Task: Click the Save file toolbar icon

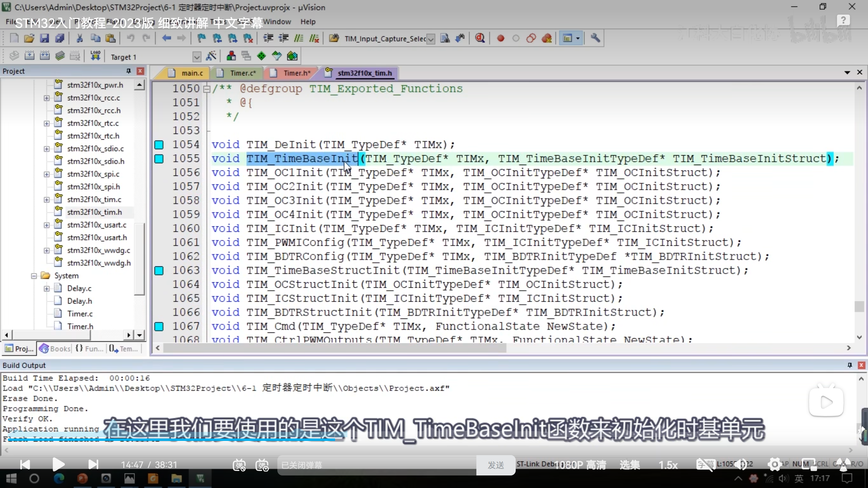Action: click(44, 38)
